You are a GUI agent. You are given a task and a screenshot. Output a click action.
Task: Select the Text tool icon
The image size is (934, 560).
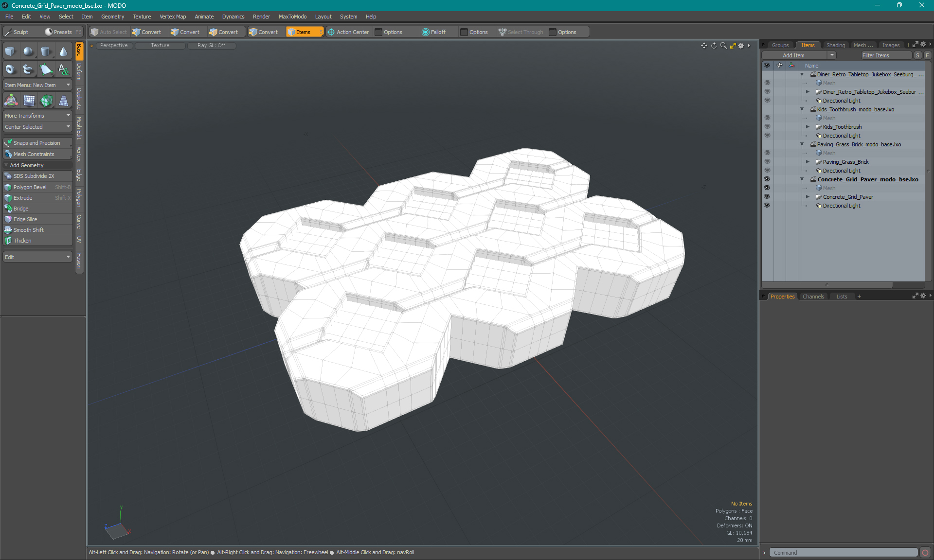[63, 70]
